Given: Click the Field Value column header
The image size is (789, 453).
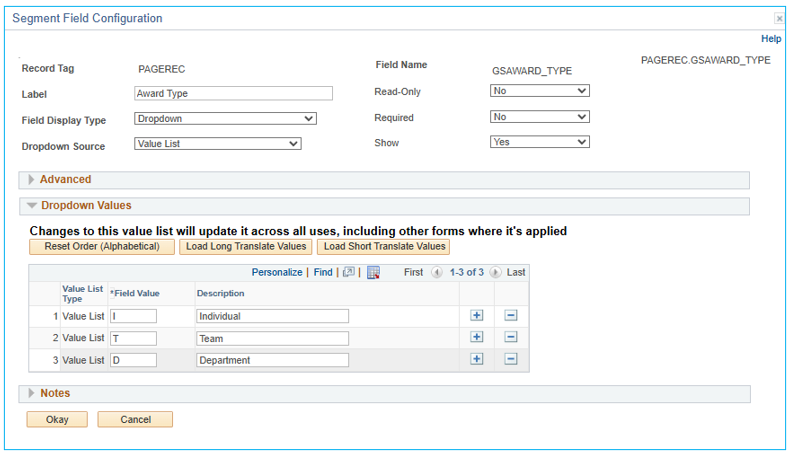Looking at the screenshot, I should pos(135,293).
